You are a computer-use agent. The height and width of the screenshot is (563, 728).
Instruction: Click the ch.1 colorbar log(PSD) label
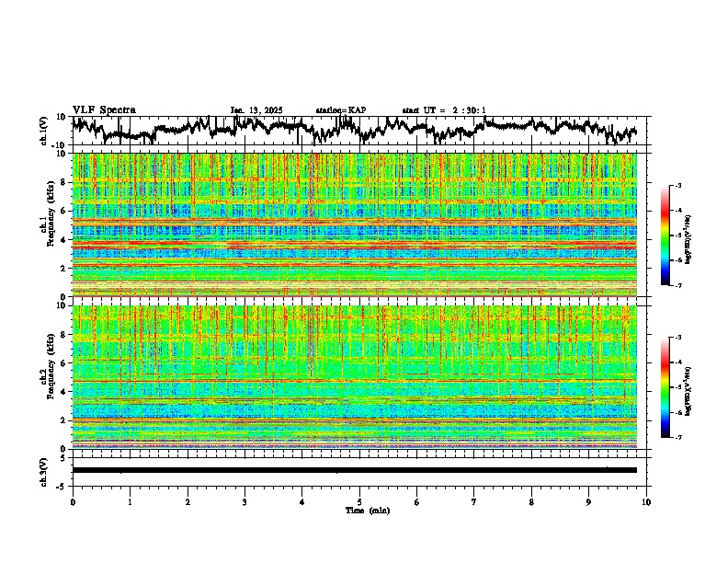tap(688, 240)
